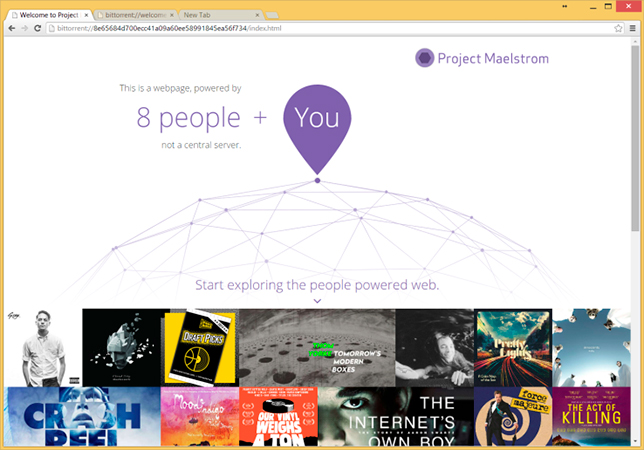644x450 pixels.
Task: Open 'Our Vinyl Weighs a Ton' thumbnail
Action: click(x=278, y=416)
